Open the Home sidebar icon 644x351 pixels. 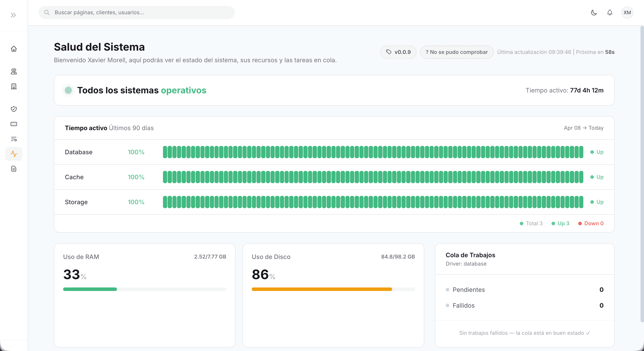click(x=14, y=49)
